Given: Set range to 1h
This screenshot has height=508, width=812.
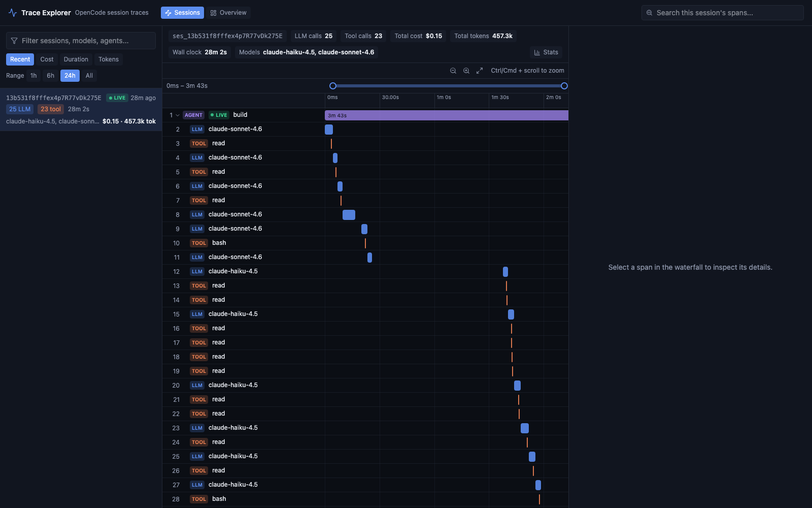Looking at the screenshot, I should coord(33,76).
